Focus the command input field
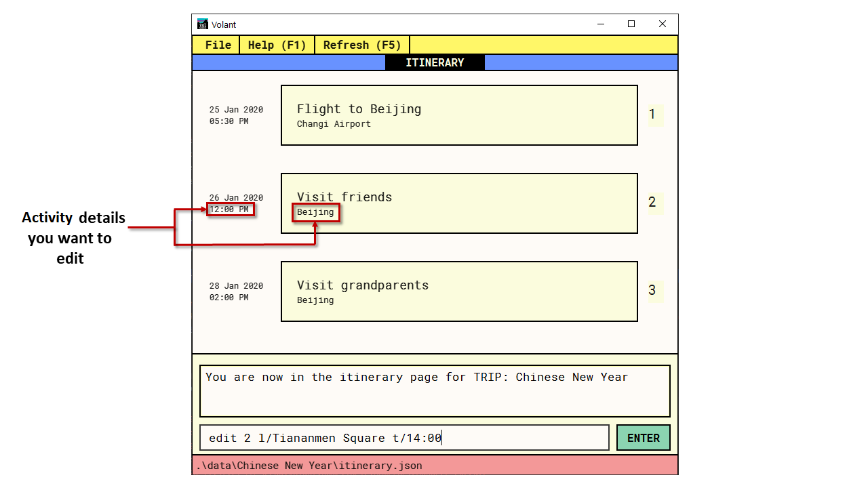868x488 pixels. (x=404, y=438)
